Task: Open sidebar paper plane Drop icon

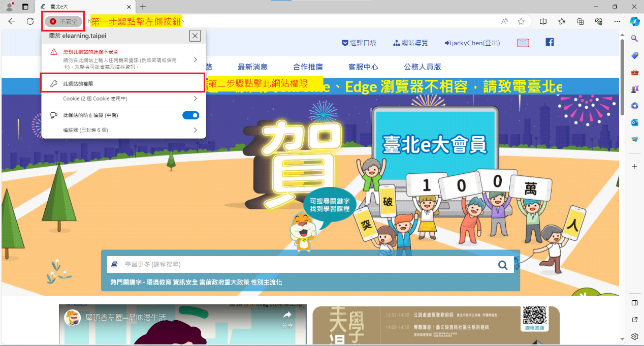Action: pyautogui.click(x=634, y=139)
